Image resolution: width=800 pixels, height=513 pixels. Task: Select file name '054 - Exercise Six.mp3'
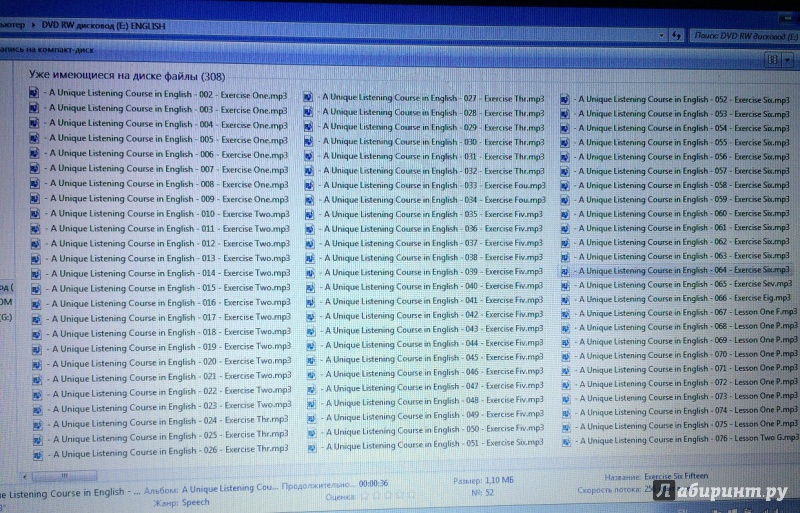tap(684, 128)
